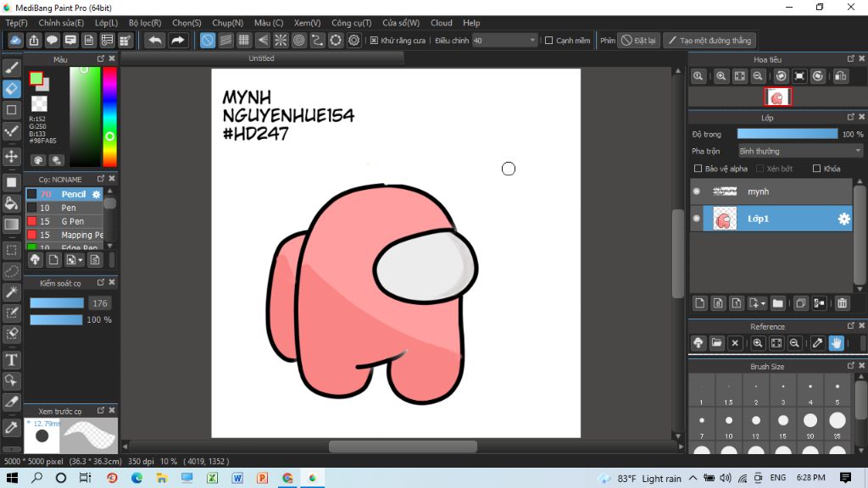This screenshot has height=488, width=868.
Task: Open the Windows Start menu
Action: coord(12,478)
